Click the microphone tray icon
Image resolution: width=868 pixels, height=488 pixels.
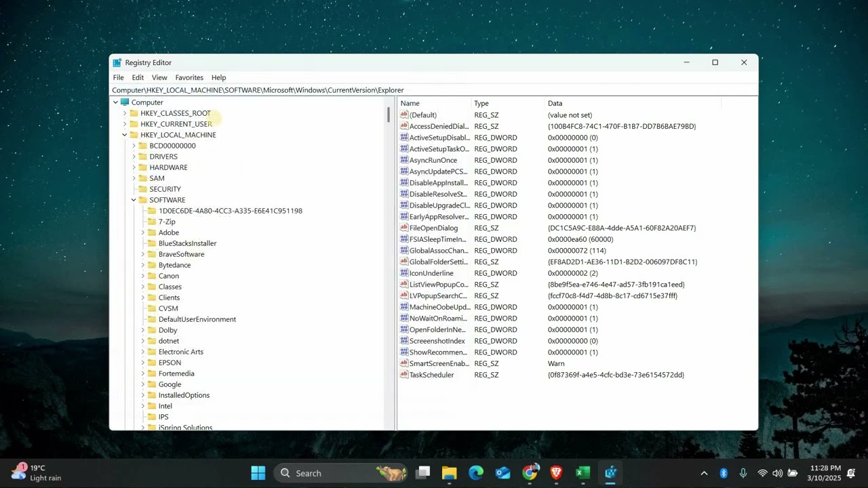click(743, 473)
